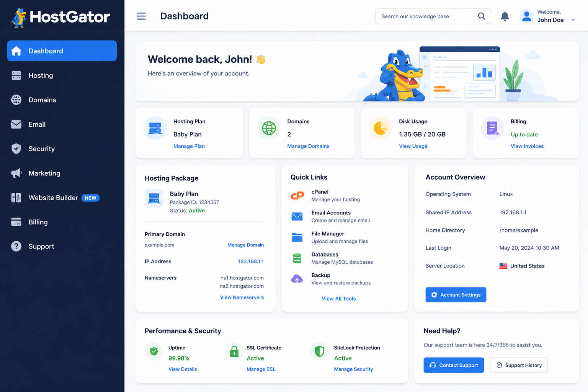Click the United States flag icon
588x392 pixels.
(x=503, y=266)
